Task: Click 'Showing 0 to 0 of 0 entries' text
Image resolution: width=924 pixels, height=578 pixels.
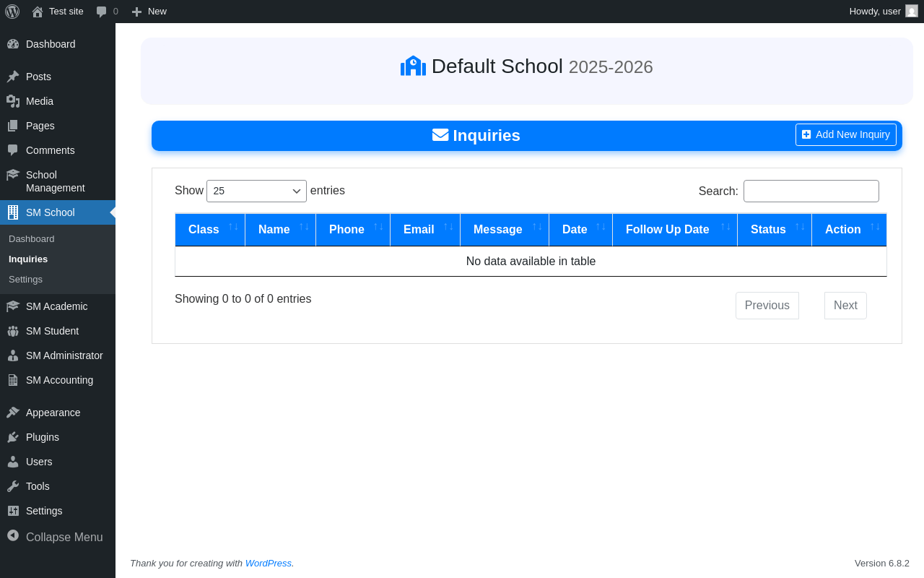Action: (x=243, y=298)
